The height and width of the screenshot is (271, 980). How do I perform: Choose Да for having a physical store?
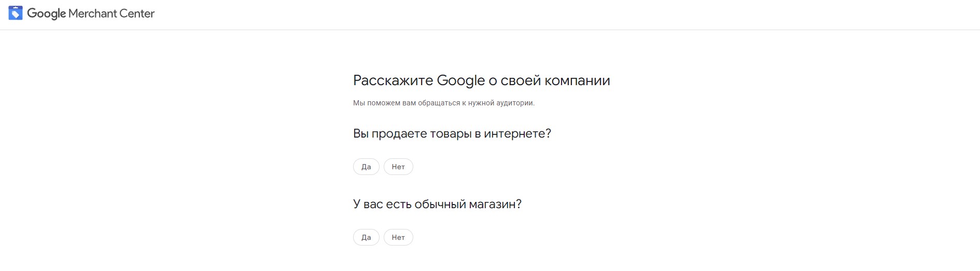coord(366,237)
